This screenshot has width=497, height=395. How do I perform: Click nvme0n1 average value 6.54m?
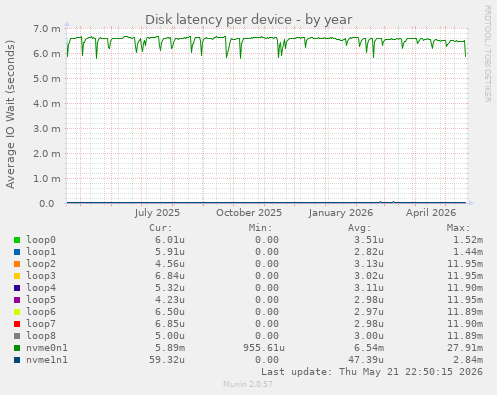click(x=369, y=348)
